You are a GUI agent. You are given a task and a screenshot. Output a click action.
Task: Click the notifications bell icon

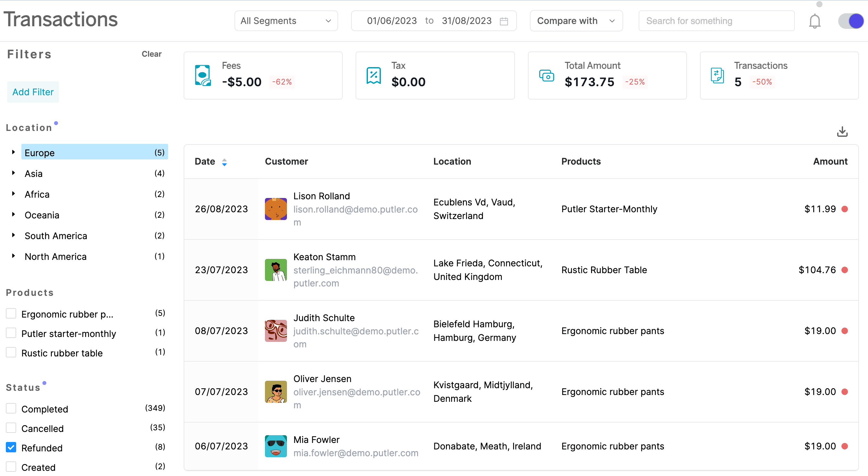[815, 21]
